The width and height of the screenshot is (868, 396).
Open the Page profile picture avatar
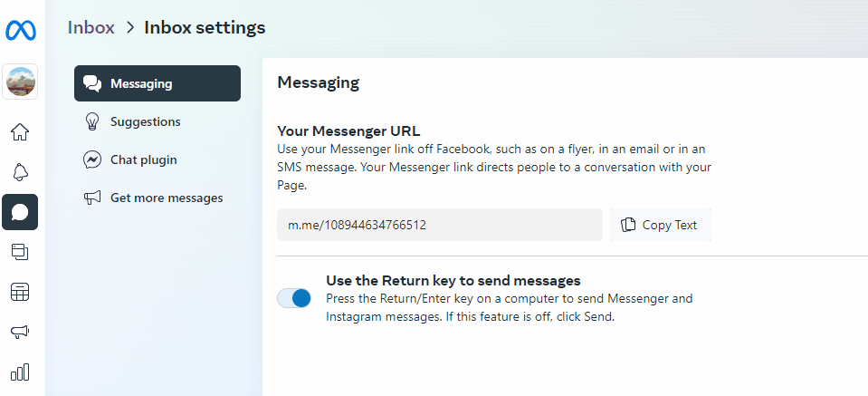pos(20,82)
